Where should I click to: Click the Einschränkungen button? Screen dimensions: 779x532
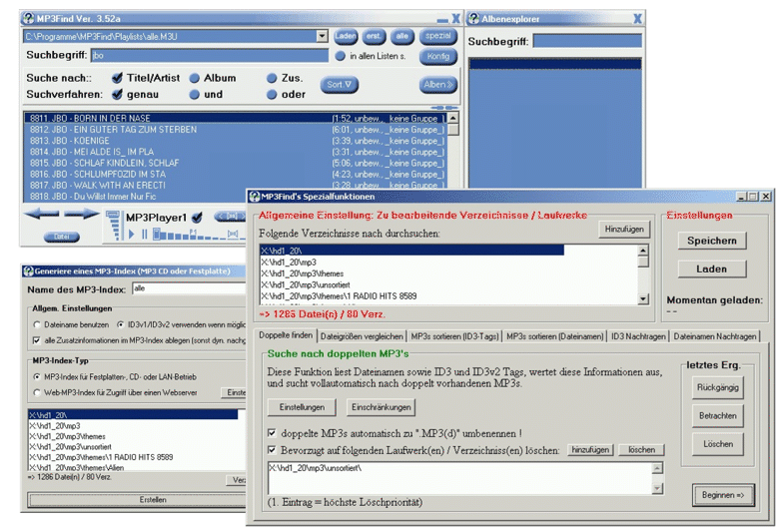pyautogui.click(x=382, y=407)
